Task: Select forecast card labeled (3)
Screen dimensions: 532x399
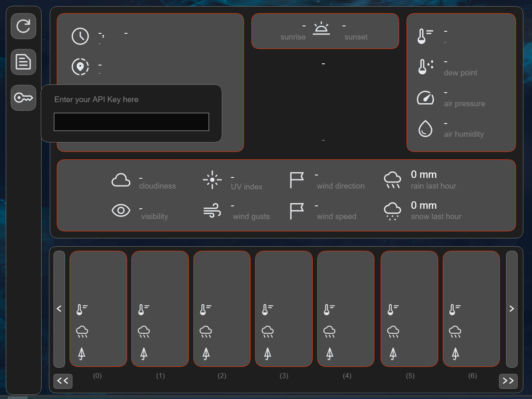Action: (x=284, y=309)
